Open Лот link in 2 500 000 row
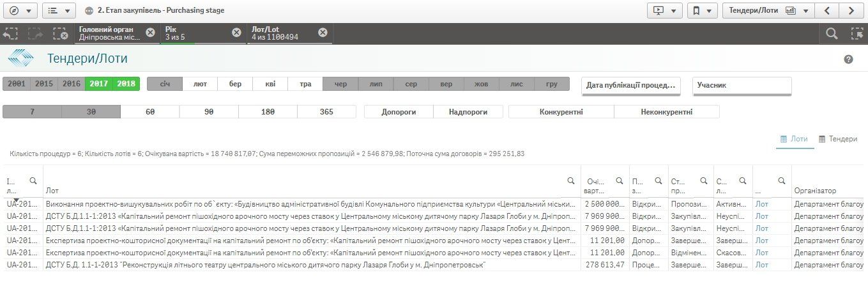The image size is (868, 293). (x=761, y=204)
